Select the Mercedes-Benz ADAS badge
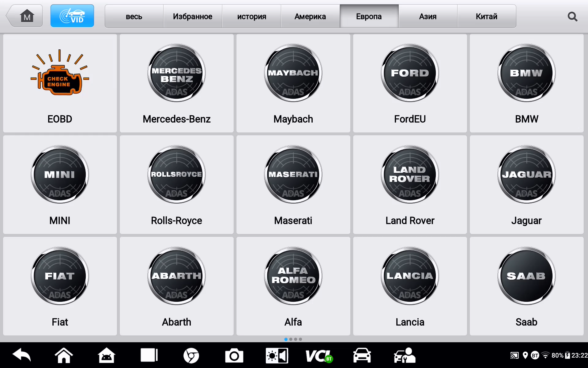 (177, 73)
